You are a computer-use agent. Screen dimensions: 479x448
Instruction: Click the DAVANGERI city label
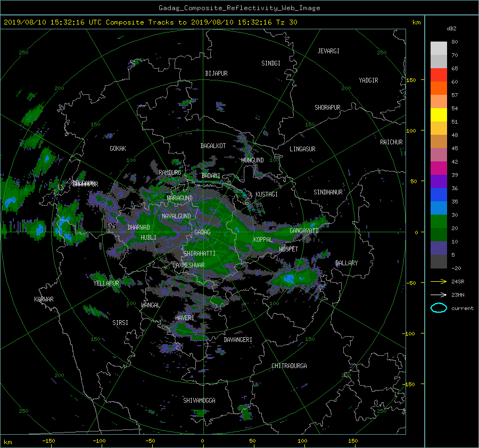(x=238, y=340)
